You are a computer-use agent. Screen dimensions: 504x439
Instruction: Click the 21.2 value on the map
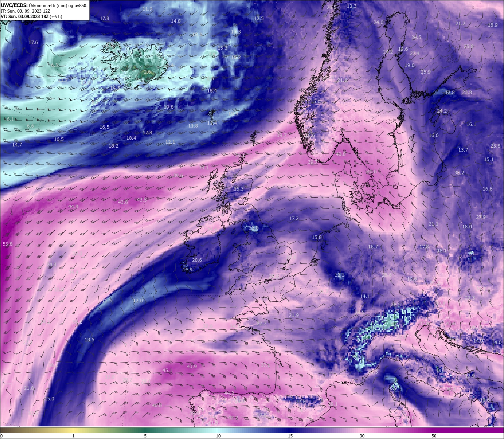[x=460, y=24]
